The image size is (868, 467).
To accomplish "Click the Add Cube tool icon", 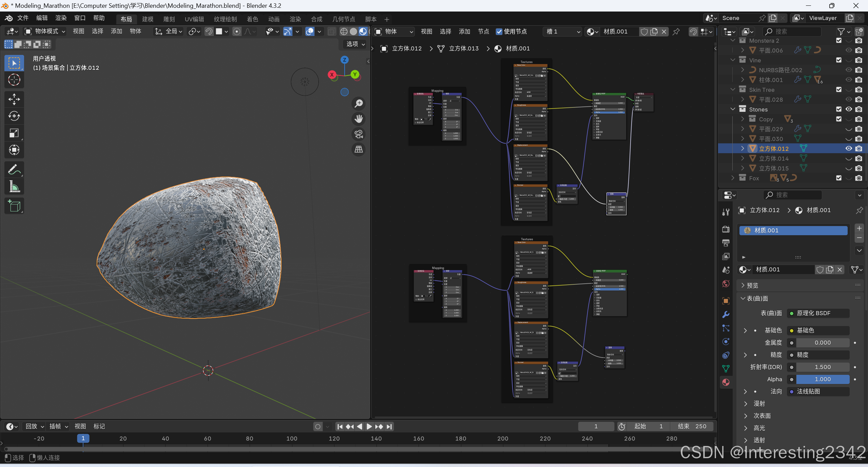I will [x=14, y=206].
